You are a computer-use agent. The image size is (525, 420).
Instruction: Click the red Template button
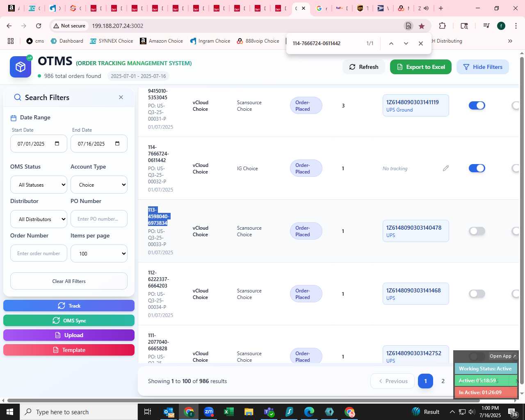[69, 350]
